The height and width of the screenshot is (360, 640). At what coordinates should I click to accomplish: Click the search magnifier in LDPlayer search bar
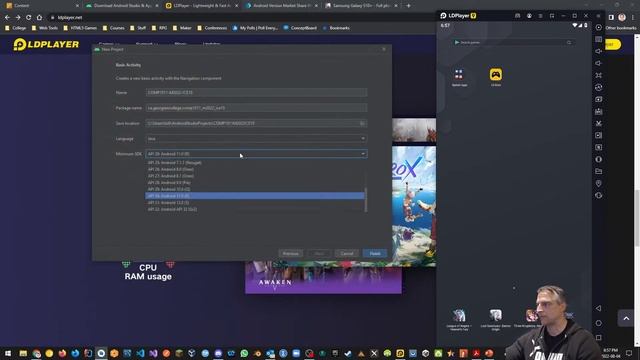pyautogui.click(x=569, y=42)
